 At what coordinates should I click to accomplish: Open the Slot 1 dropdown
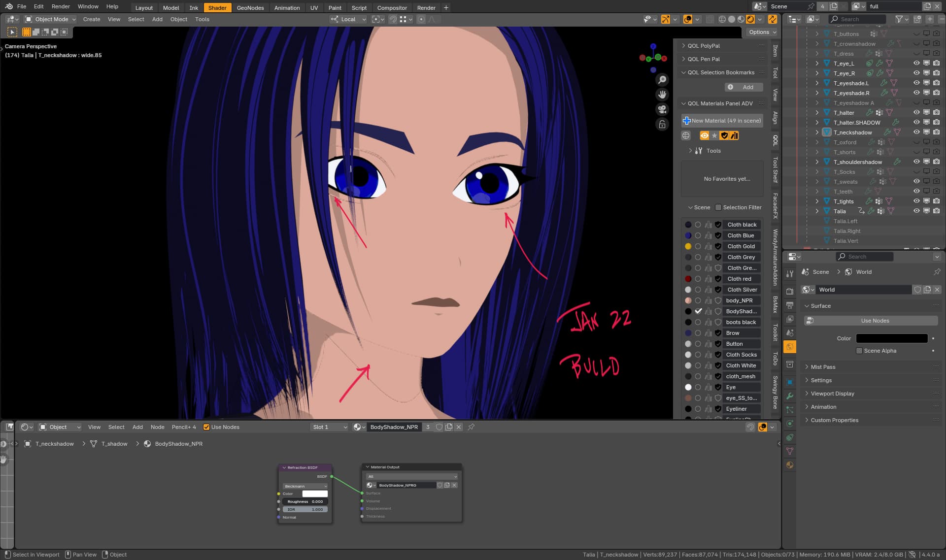[x=329, y=427]
